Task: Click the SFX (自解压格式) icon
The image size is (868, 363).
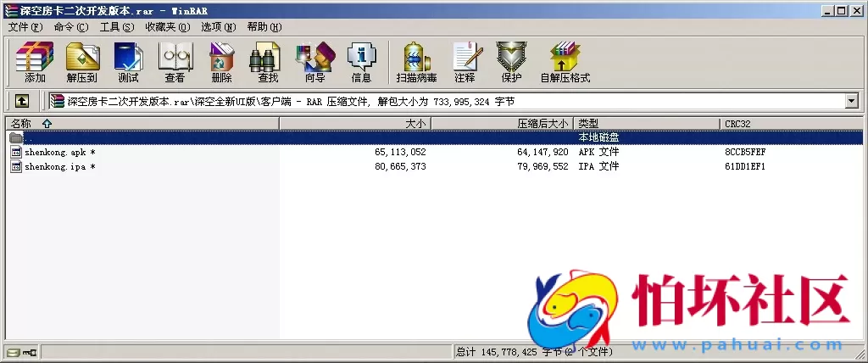Action: pos(565,62)
